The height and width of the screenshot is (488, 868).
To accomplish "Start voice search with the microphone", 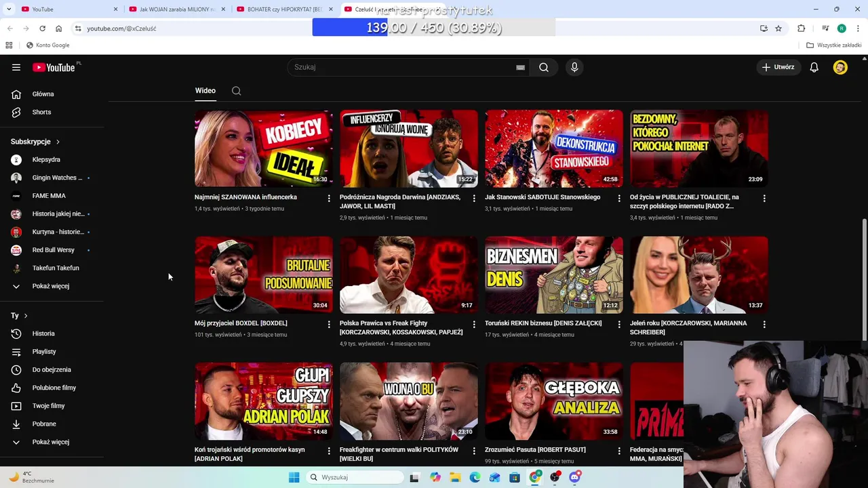I will (x=574, y=67).
